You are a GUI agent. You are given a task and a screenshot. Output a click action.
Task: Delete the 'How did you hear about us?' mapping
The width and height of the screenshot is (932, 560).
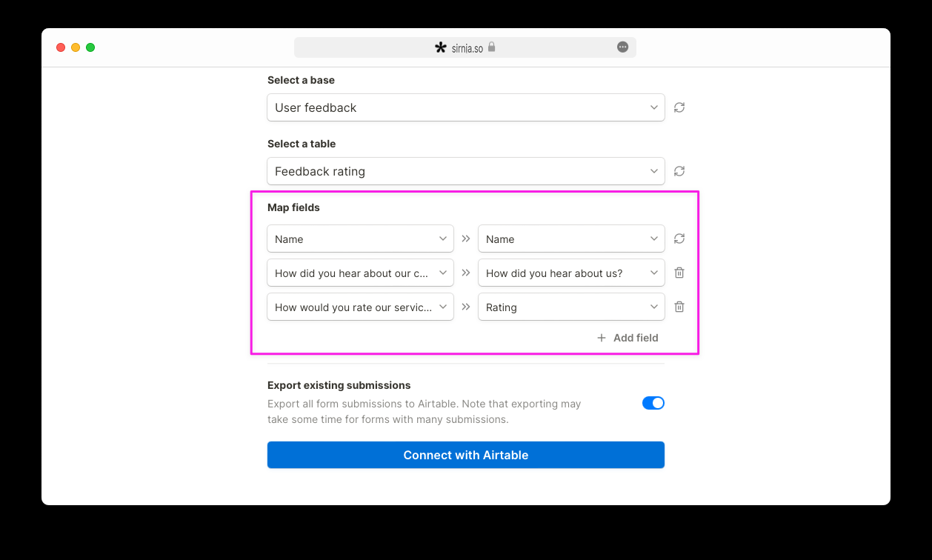coord(679,273)
